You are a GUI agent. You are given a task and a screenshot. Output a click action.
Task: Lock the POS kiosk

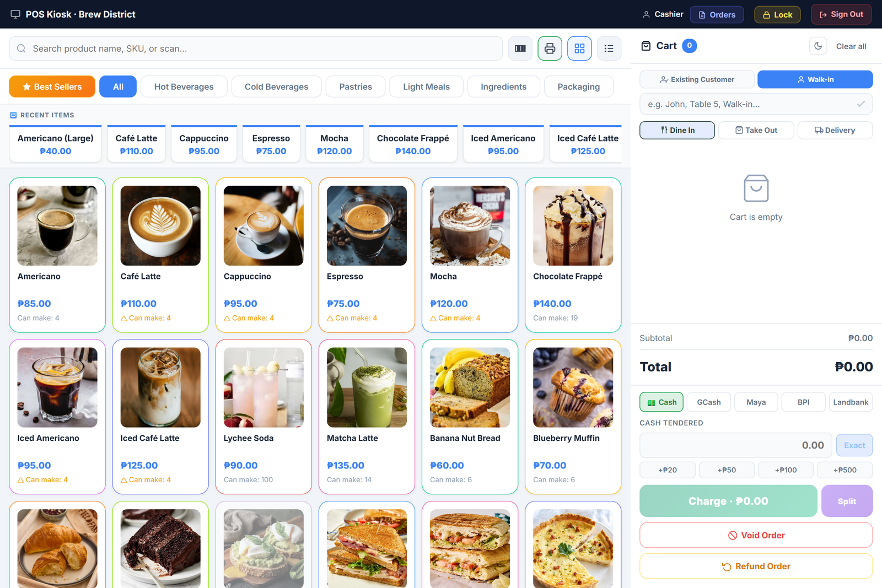click(777, 14)
